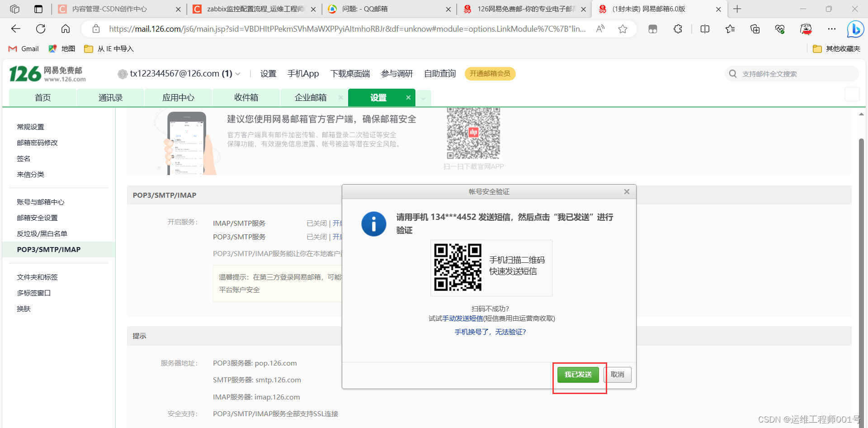Add this page to favorites star

[x=623, y=29]
